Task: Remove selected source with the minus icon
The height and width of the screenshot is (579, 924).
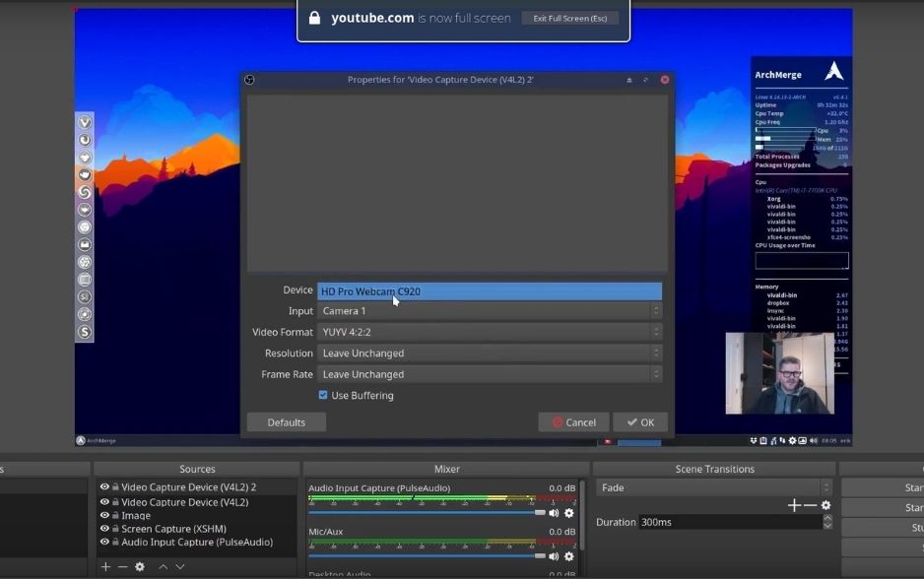Action: [x=122, y=566]
